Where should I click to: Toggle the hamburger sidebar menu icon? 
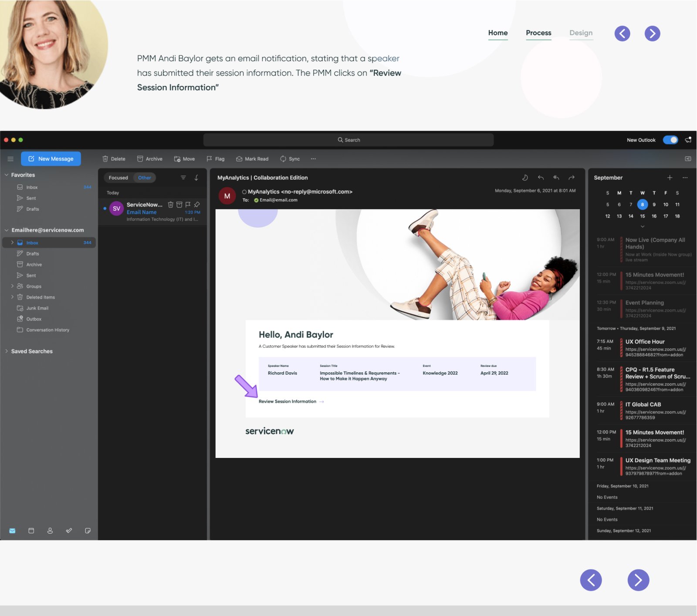tap(10, 159)
